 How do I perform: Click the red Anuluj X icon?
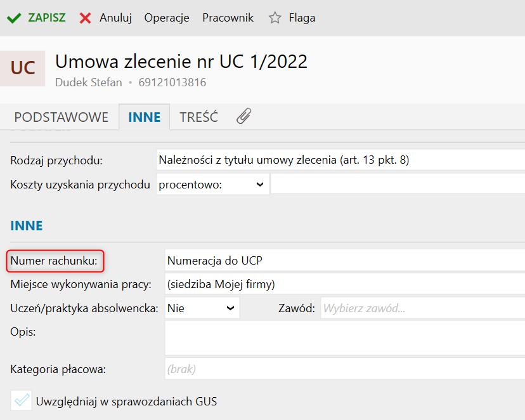click(86, 18)
